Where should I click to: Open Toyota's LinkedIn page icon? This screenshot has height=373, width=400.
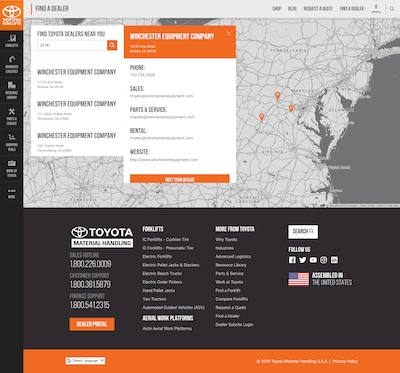tap(334, 260)
